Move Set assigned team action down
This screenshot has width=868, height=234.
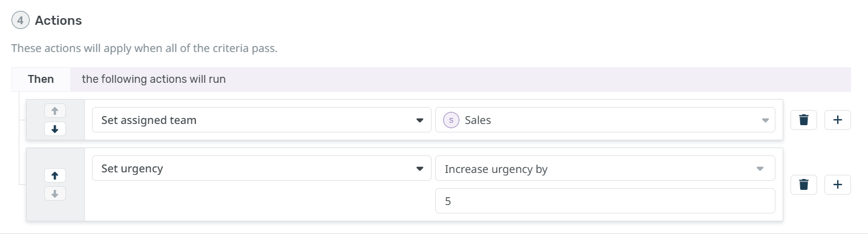click(55, 129)
